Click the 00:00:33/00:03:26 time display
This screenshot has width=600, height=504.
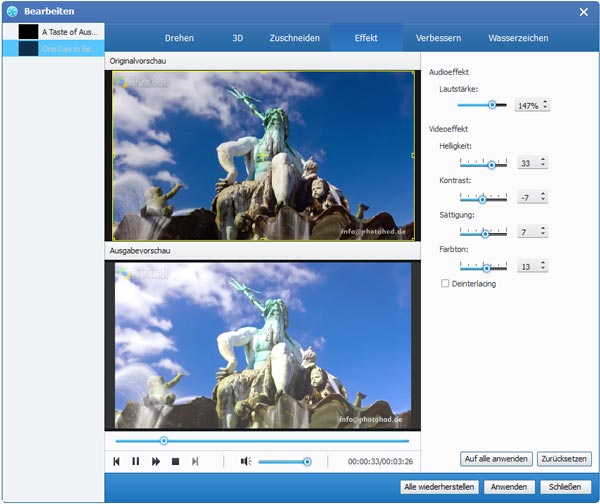380,462
